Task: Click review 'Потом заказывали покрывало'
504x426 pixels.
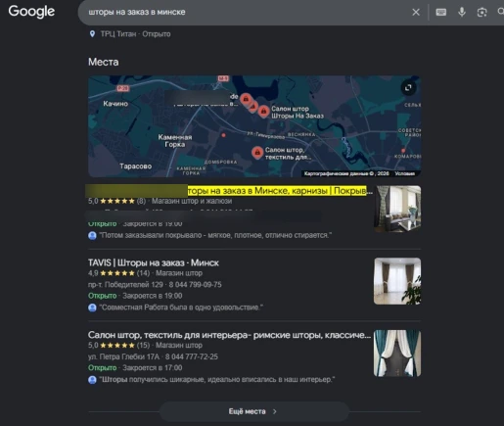Action: click(x=215, y=235)
